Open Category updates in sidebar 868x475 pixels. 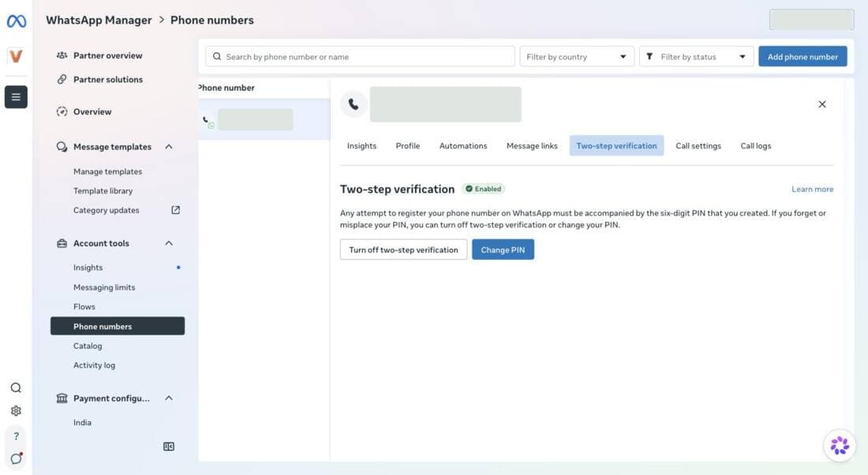(x=107, y=211)
